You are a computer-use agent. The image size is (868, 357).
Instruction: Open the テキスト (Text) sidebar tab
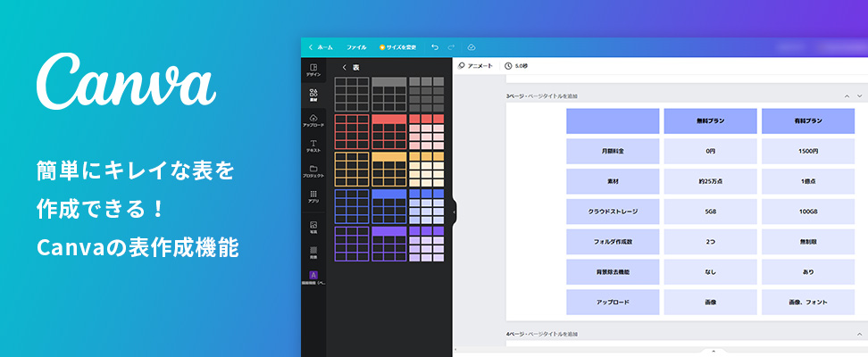(313, 146)
